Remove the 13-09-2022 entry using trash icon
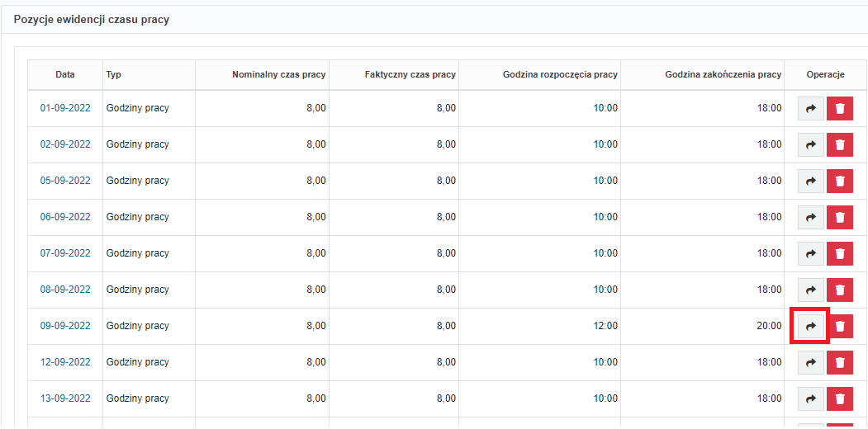The image size is (868, 429). coord(840,399)
